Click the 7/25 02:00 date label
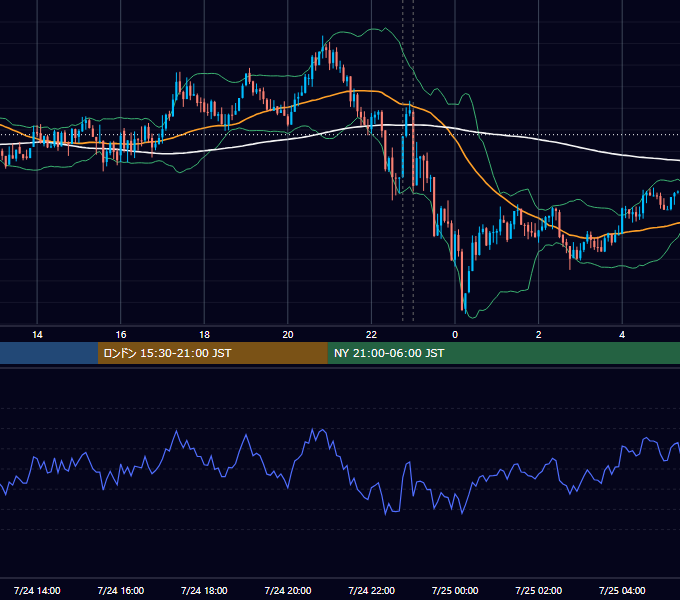The width and height of the screenshot is (680, 600). tap(538, 590)
